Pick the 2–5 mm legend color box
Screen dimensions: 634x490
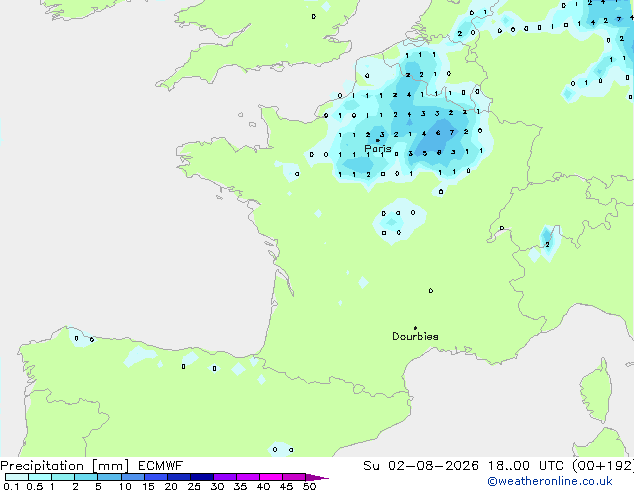tap(86, 477)
